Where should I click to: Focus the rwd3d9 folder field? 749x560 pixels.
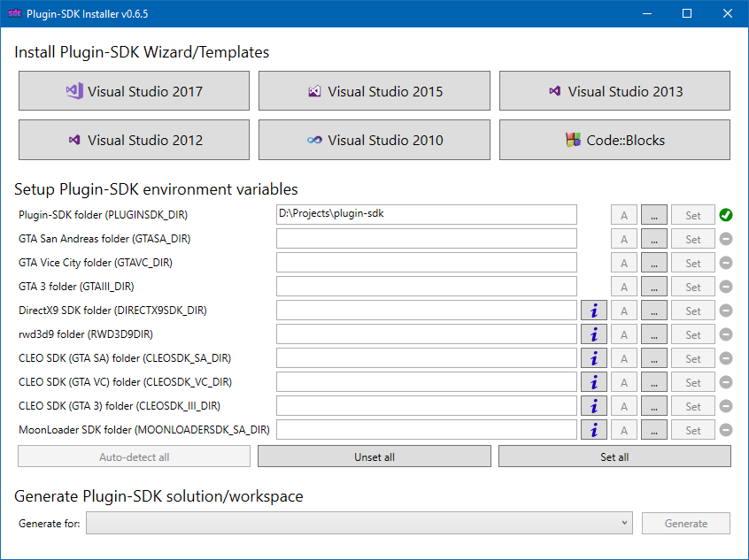(427, 334)
